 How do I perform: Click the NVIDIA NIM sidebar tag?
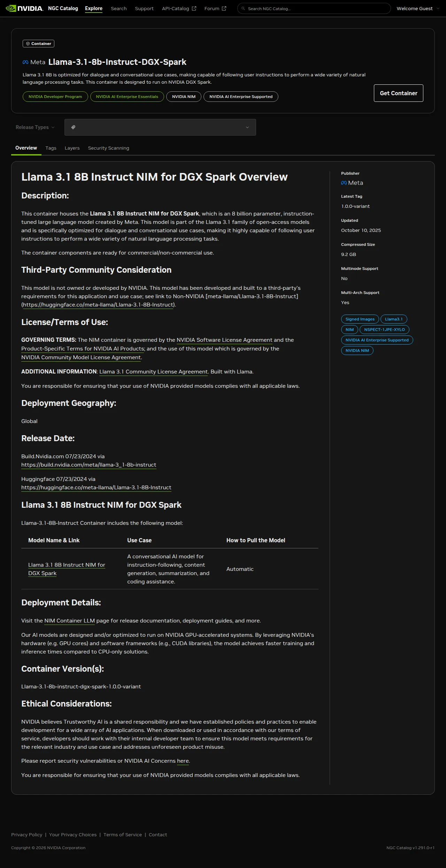(357, 350)
